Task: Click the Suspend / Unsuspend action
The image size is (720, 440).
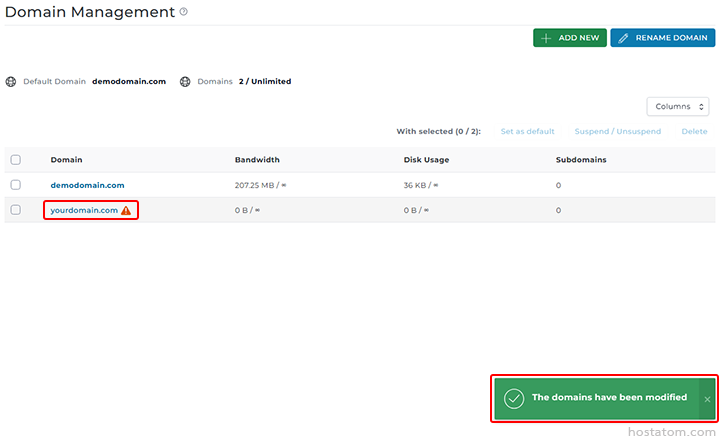Action: (617, 131)
